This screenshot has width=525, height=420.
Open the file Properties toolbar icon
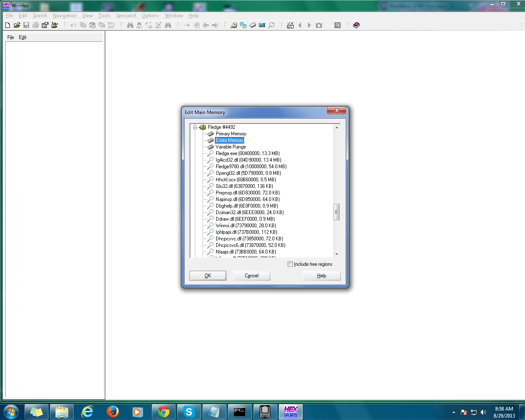click(x=45, y=25)
